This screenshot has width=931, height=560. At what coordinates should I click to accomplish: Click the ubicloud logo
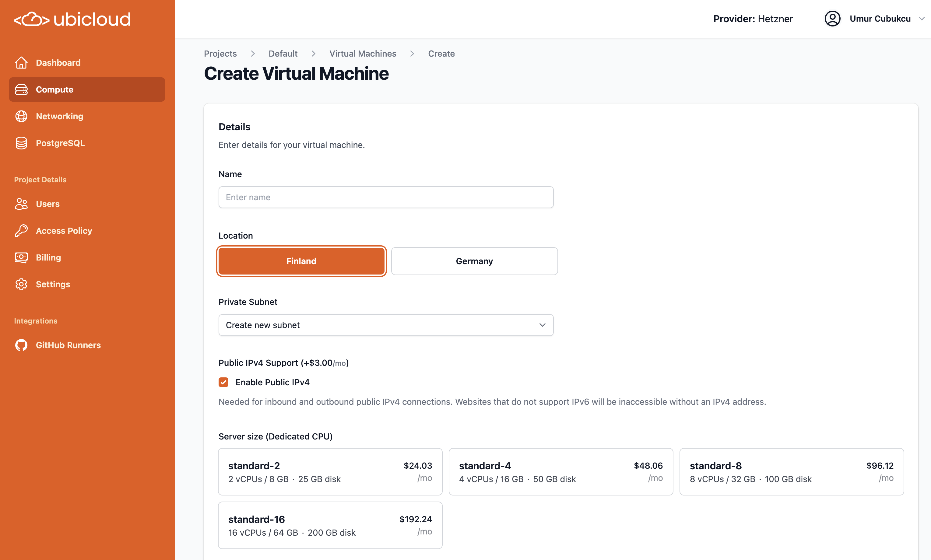[x=72, y=19]
